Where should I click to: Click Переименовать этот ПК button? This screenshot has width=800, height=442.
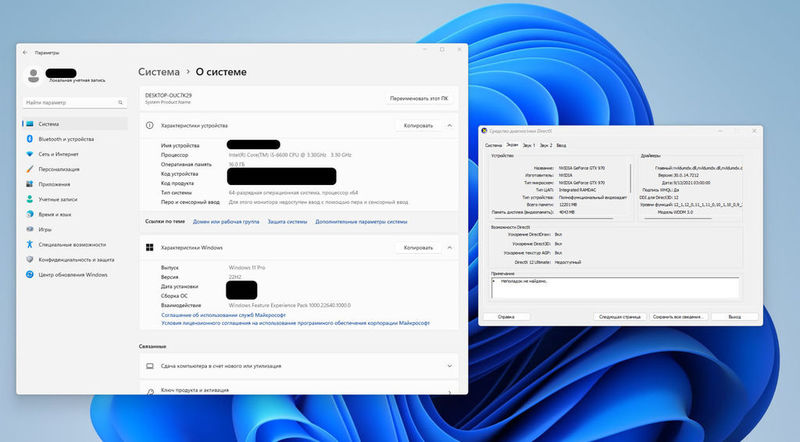click(x=418, y=98)
